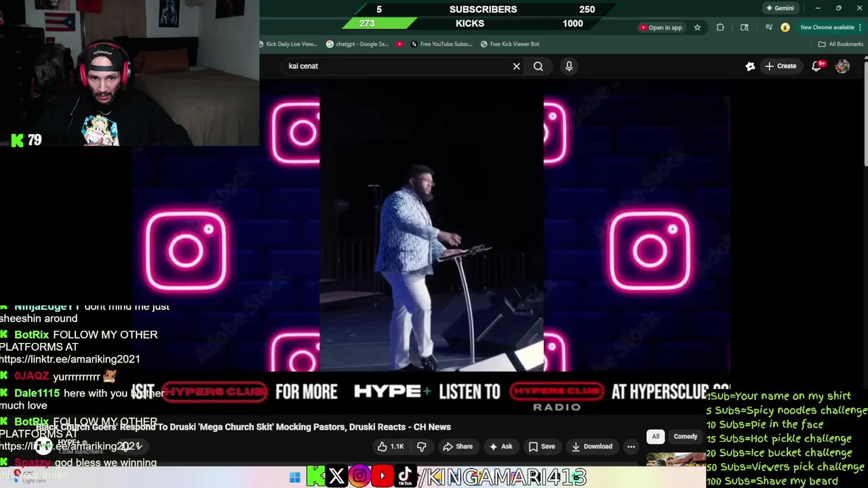Viewport: 868px width, 488px height.
Task: Open All Bookmarks folder
Action: point(841,44)
